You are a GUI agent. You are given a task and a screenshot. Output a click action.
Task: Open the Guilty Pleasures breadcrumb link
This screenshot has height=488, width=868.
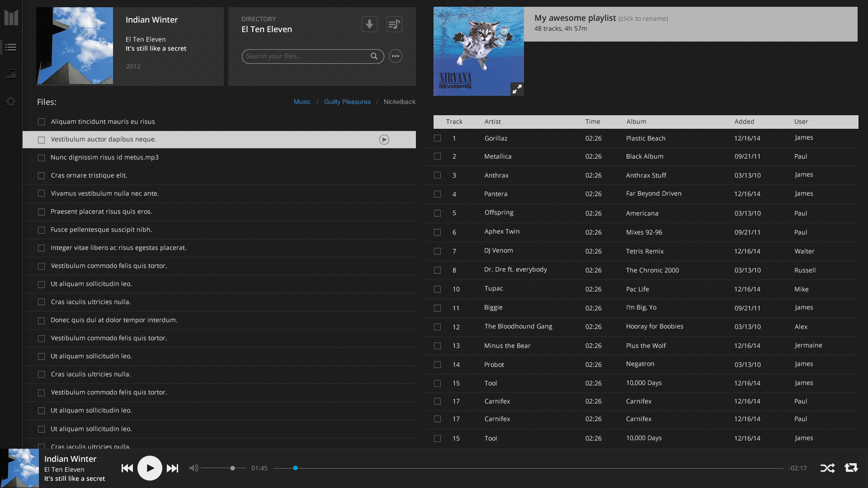click(x=347, y=102)
